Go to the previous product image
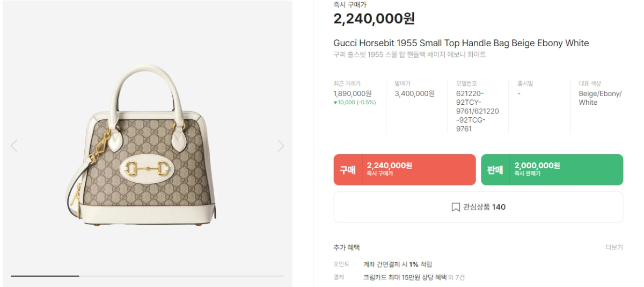Screen dimensions: 644x287 (14, 146)
